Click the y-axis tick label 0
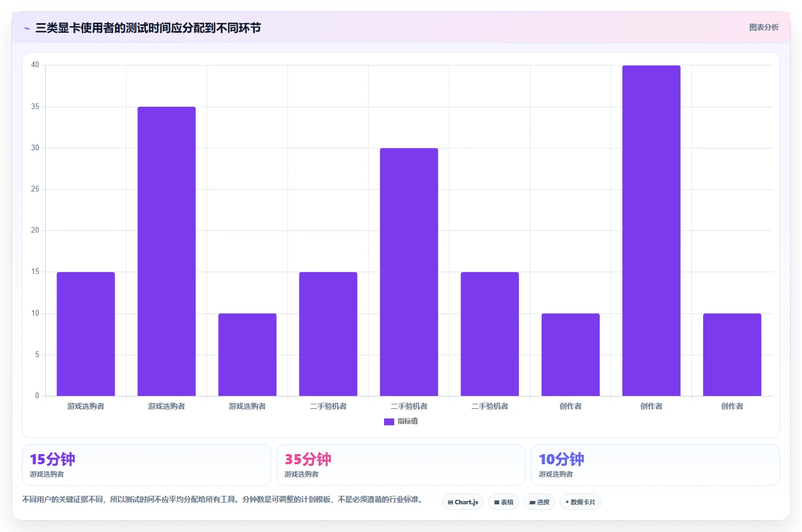The width and height of the screenshot is (802, 532). (x=37, y=396)
